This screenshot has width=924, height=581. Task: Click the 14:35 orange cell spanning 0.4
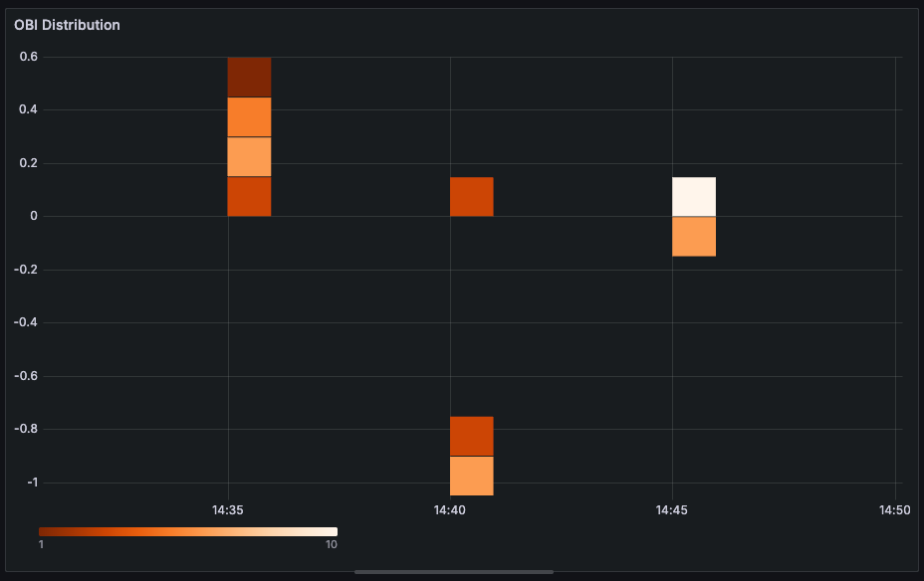(x=249, y=116)
